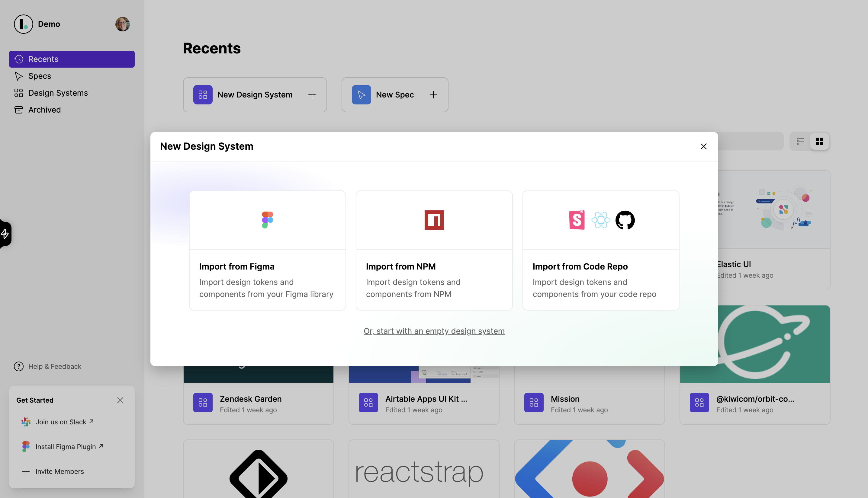868x498 pixels.
Task: Choose Import from NPM card
Action: click(434, 251)
